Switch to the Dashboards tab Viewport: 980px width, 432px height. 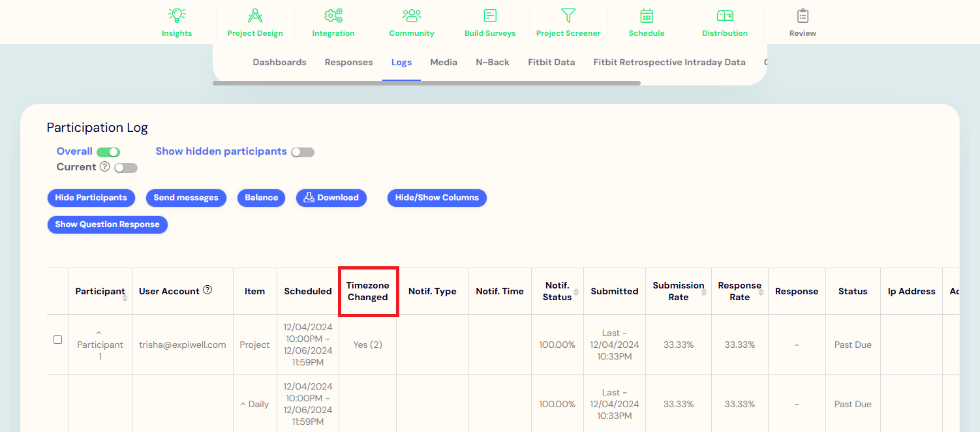point(279,63)
